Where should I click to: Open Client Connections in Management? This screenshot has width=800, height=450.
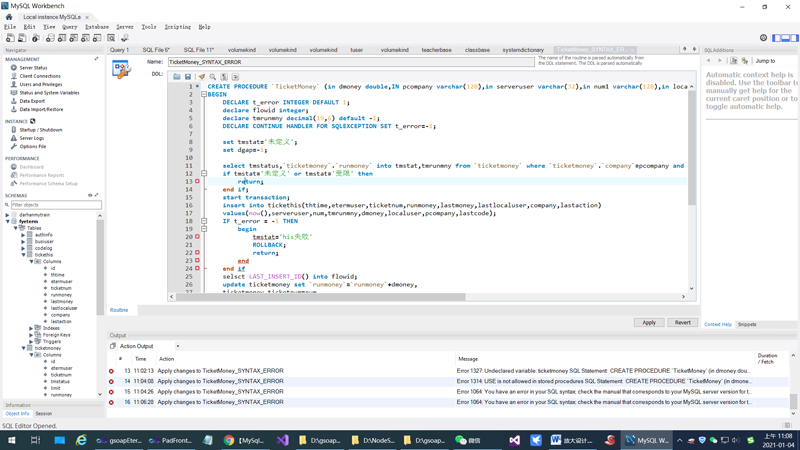40,76
